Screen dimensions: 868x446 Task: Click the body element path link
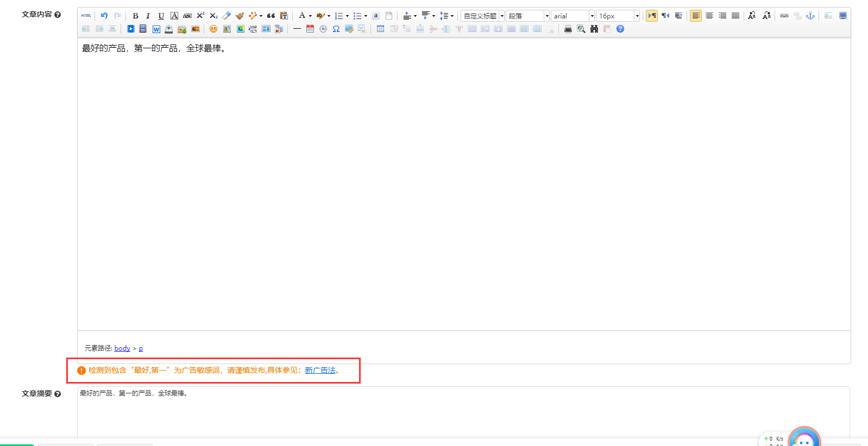coord(122,348)
